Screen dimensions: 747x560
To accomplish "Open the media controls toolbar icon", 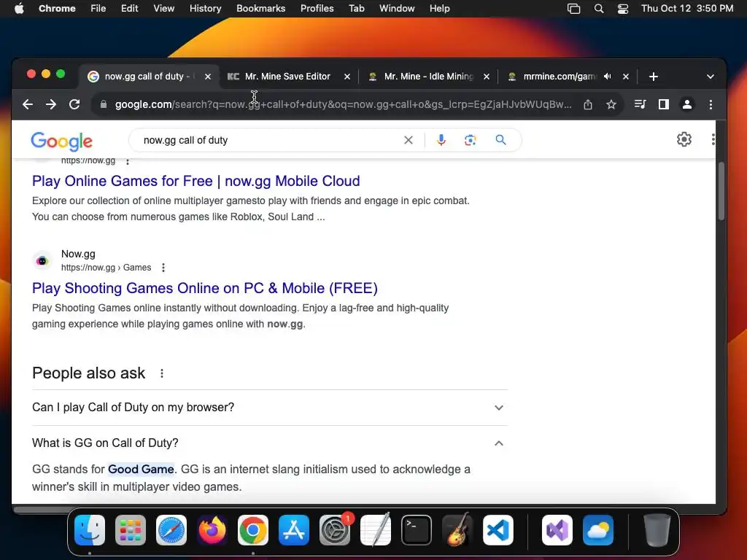I will tap(640, 104).
